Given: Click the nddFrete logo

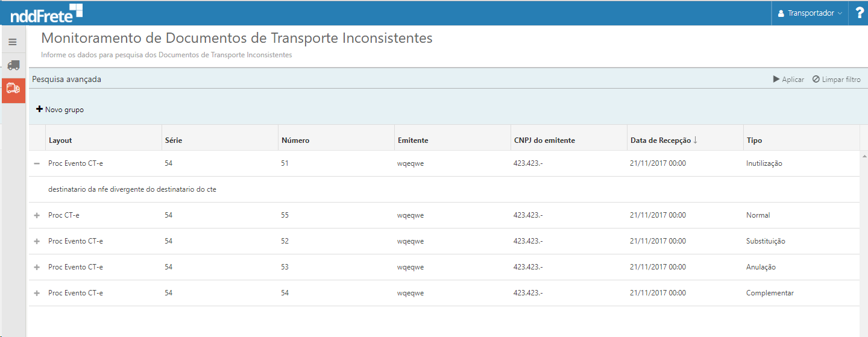Looking at the screenshot, I should point(46,13).
